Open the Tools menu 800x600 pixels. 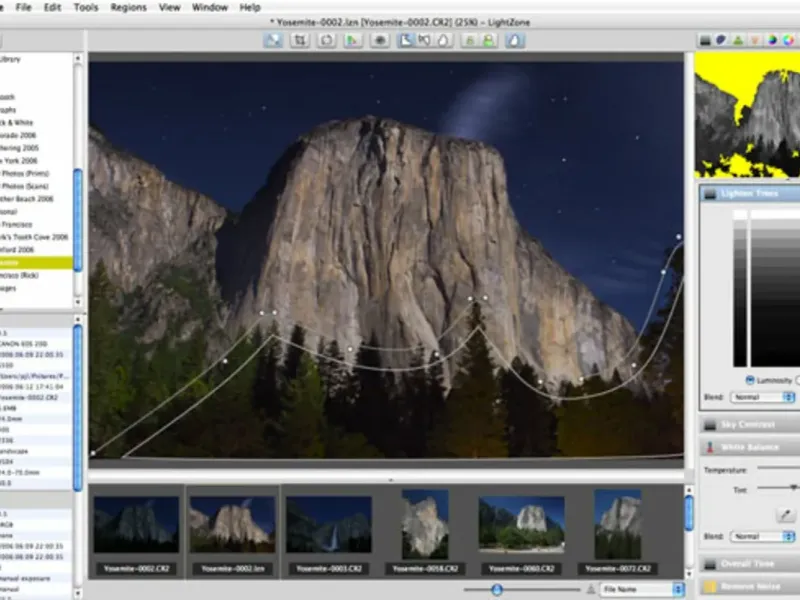pos(86,7)
